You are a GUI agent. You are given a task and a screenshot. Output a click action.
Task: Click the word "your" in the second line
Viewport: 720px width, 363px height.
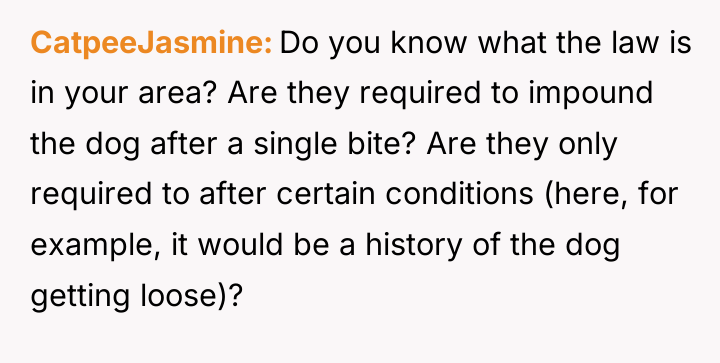tap(96, 93)
